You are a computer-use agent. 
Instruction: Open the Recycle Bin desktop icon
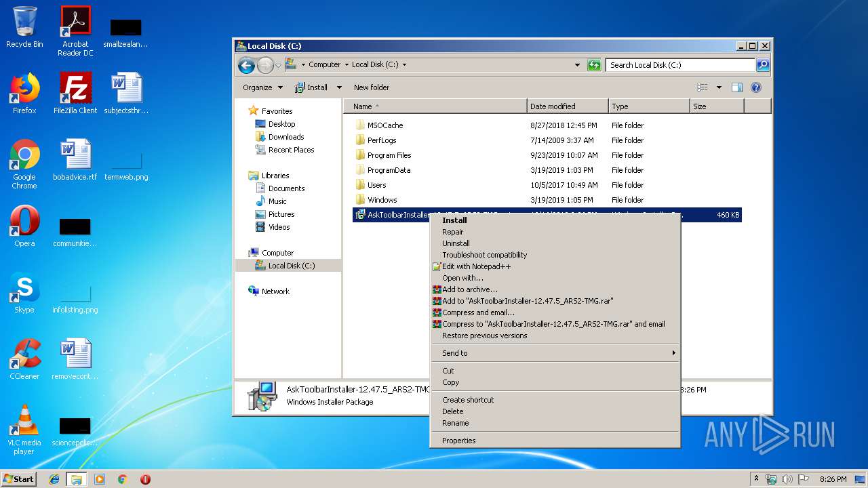[x=24, y=27]
